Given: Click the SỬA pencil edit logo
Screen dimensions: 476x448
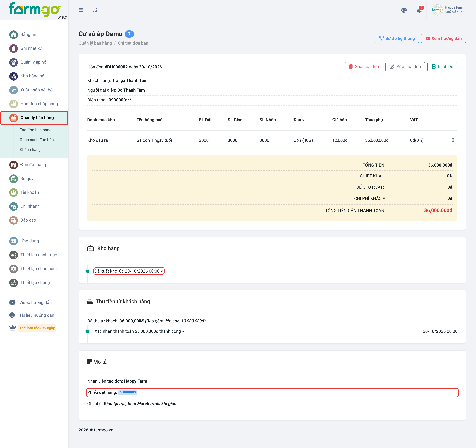Looking at the screenshot, I should tap(62, 18).
